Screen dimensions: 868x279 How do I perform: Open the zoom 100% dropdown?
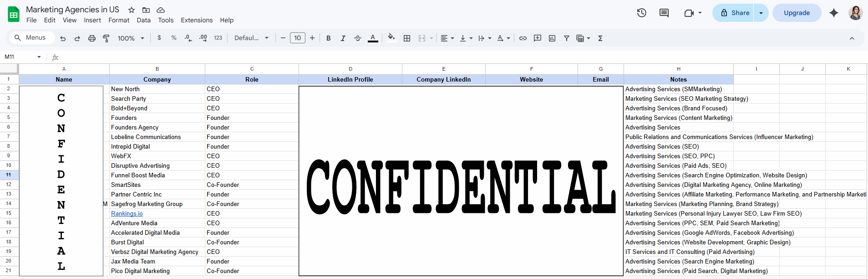tap(131, 38)
